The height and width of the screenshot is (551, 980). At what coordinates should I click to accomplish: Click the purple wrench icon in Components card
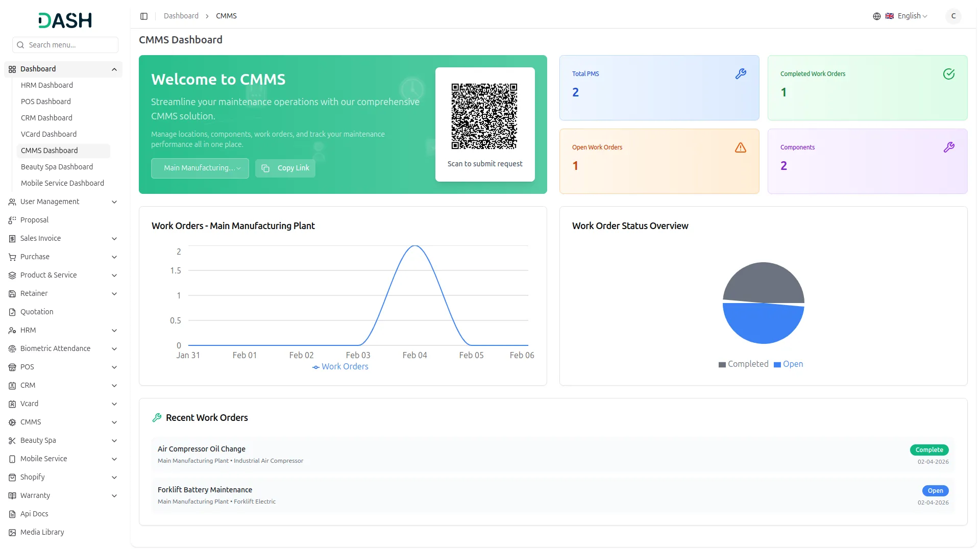pyautogui.click(x=948, y=147)
